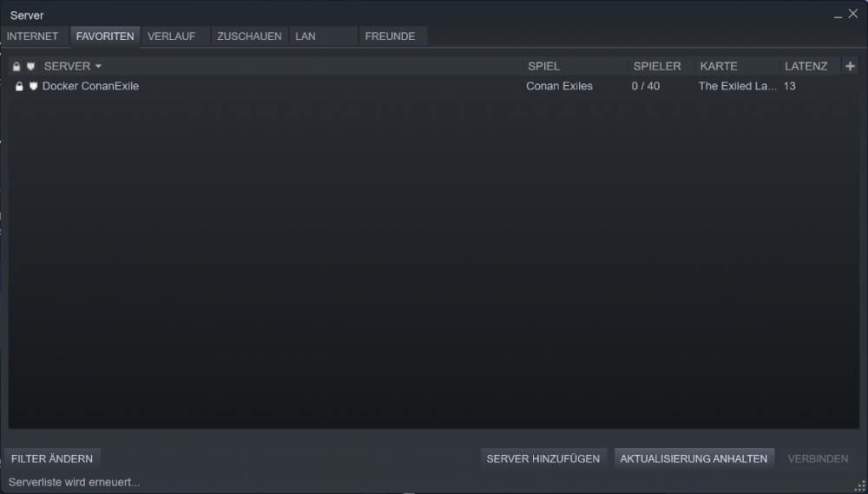
Task: Click the latency value 13
Action: (x=789, y=87)
